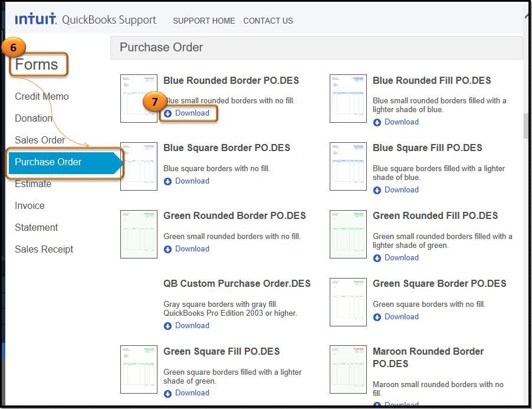Select Estimate in Forms sidebar

tap(33, 184)
